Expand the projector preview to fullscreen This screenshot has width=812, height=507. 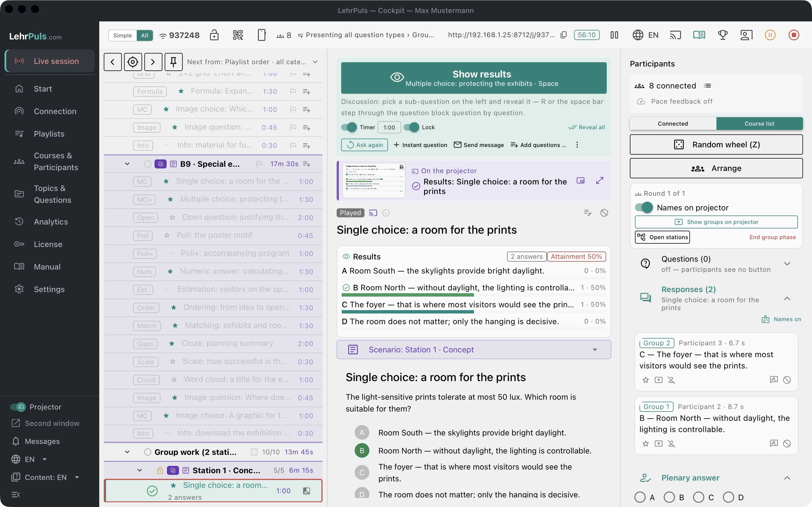[x=600, y=181]
